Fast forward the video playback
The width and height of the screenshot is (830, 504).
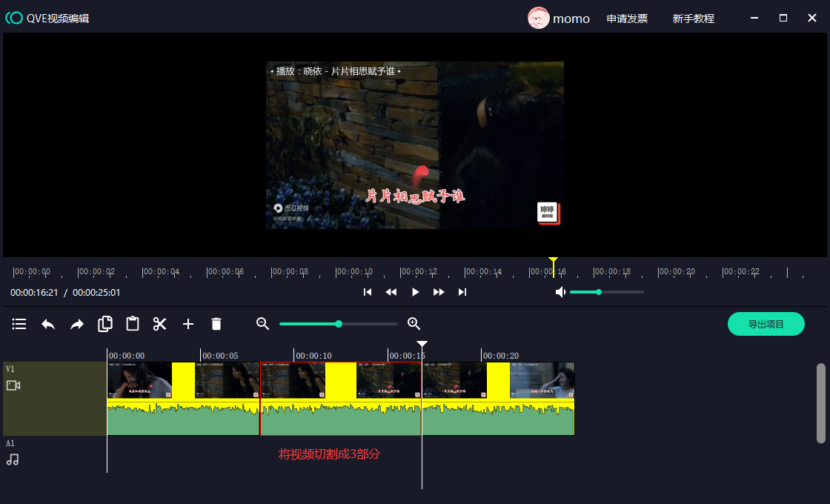click(439, 292)
